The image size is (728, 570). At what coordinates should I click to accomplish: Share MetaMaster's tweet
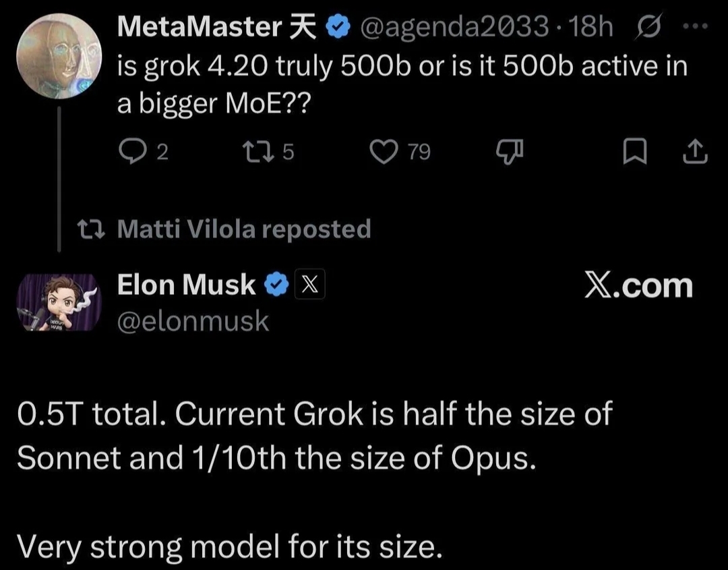[x=695, y=152]
